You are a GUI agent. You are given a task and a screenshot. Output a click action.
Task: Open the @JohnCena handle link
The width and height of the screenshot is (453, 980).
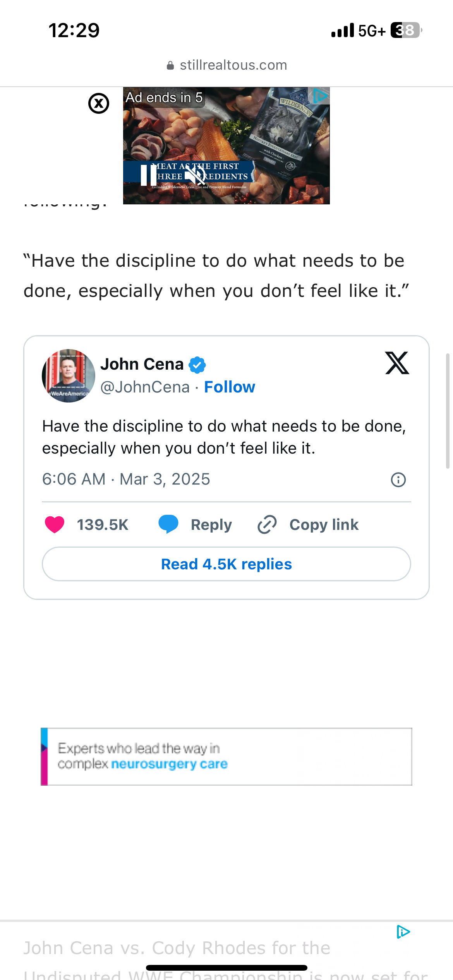(145, 387)
